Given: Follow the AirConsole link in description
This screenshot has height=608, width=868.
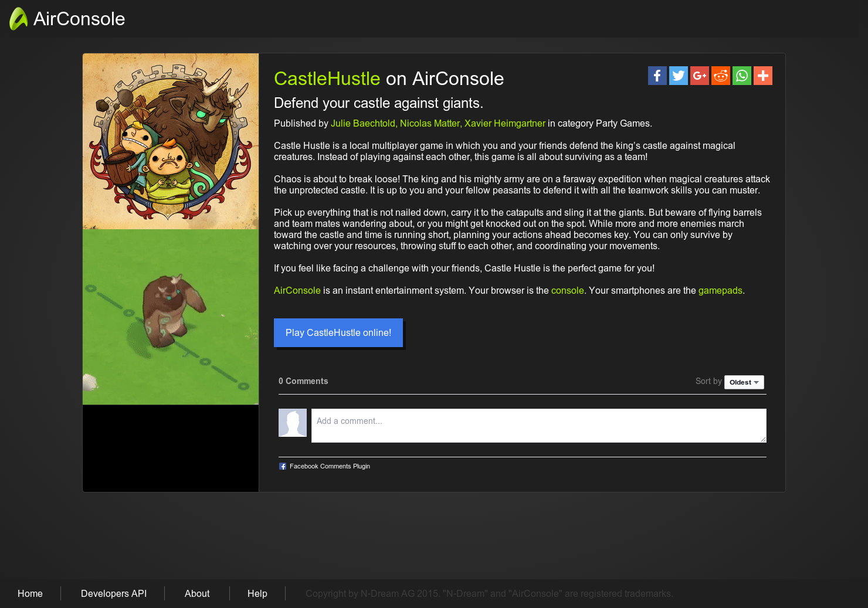Looking at the screenshot, I should pyautogui.click(x=297, y=290).
